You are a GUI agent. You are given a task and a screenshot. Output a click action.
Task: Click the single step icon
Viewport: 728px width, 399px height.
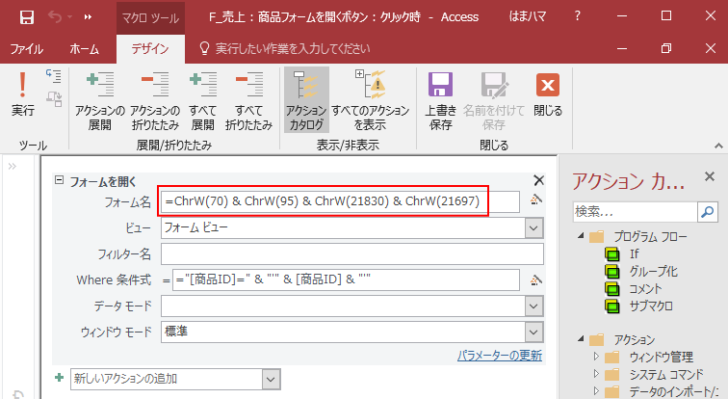53,76
